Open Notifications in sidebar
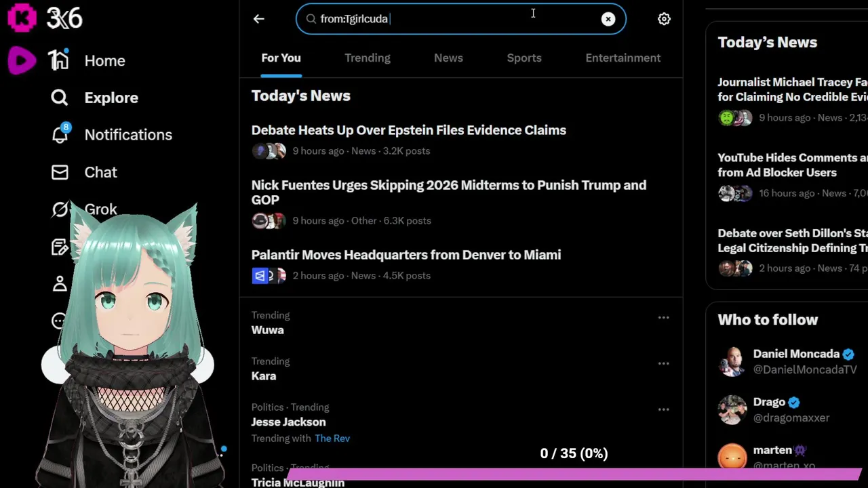 [x=128, y=135]
